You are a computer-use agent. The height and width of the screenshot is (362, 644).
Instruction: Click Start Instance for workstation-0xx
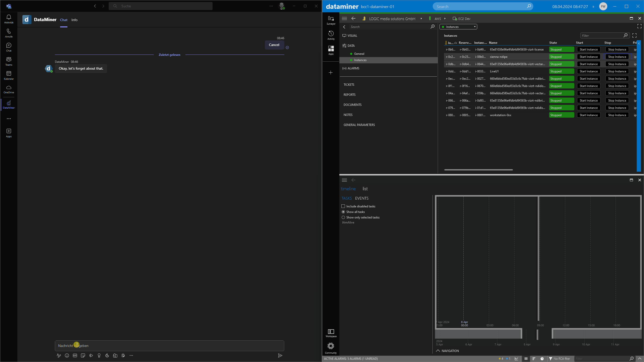[x=589, y=115]
